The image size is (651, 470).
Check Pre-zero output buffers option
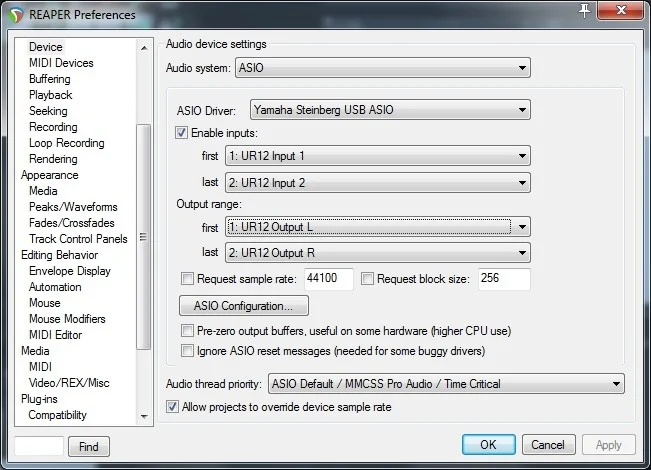(187, 331)
